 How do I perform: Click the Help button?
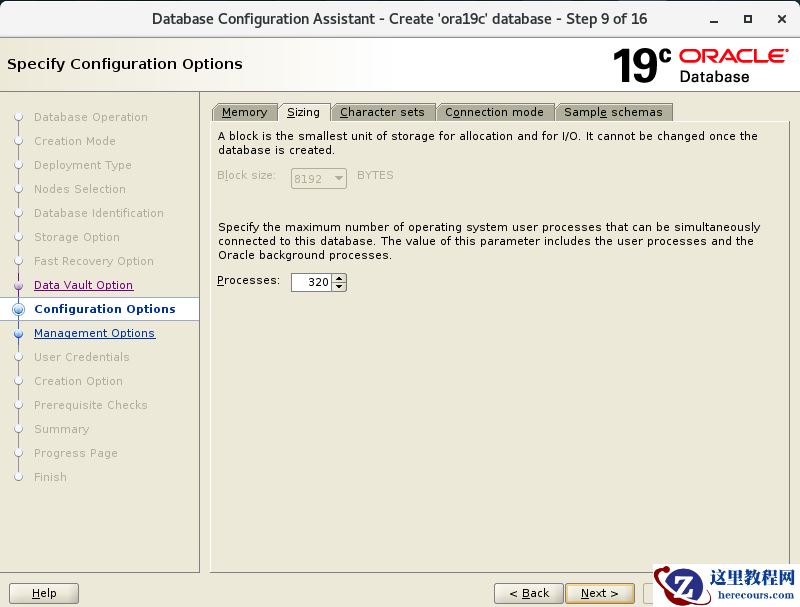pyautogui.click(x=44, y=593)
